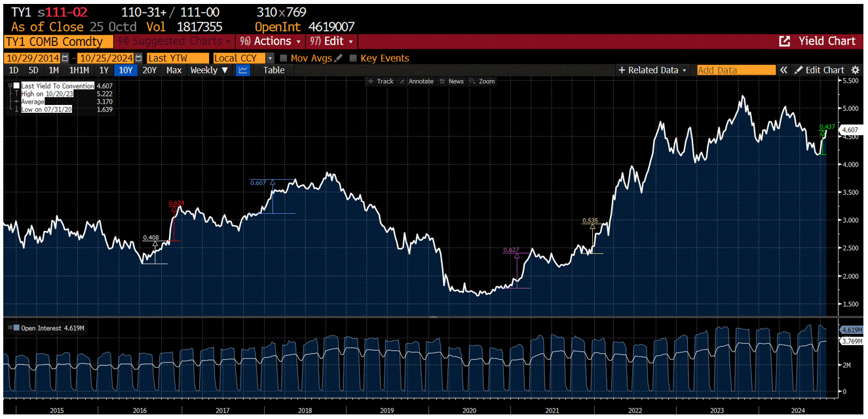Image resolution: width=868 pixels, height=419 pixels.
Task: Toggle Last Yield To Convention in the legend
Action: [16, 85]
